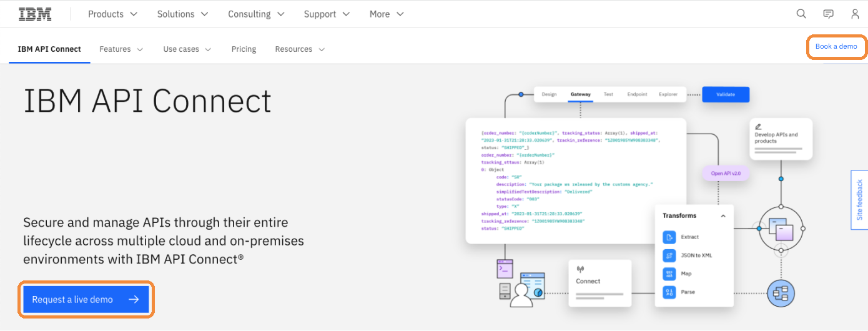Expand the Consulting menu
This screenshot has height=331, width=868.
(256, 14)
